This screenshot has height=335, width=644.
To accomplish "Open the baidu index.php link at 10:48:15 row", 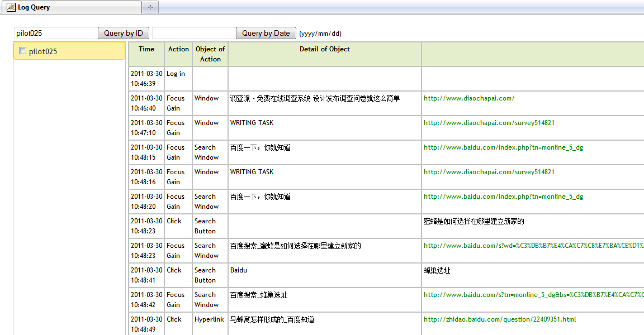I will tap(503, 147).
